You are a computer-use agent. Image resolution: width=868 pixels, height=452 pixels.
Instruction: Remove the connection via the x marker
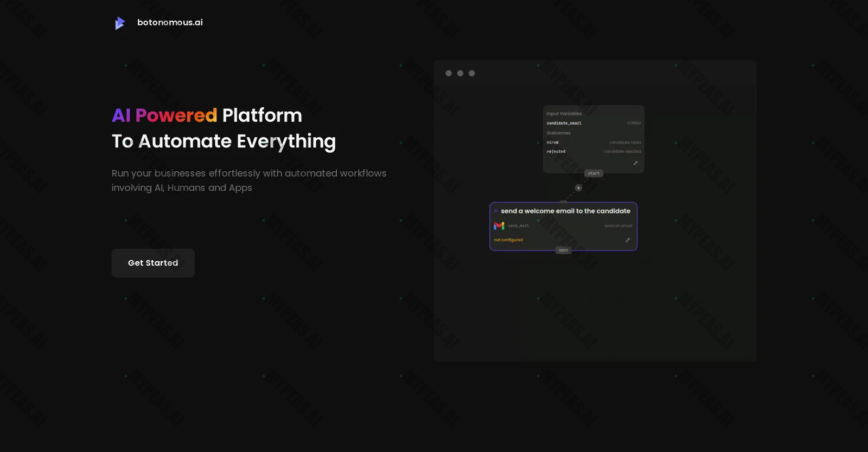pyautogui.click(x=578, y=188)
